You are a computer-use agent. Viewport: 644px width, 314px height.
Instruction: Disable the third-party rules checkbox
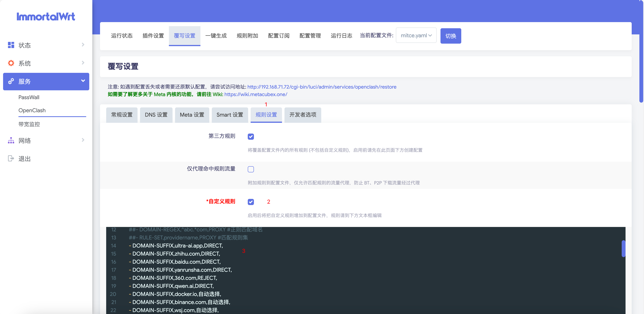click(x=251, y=136)
